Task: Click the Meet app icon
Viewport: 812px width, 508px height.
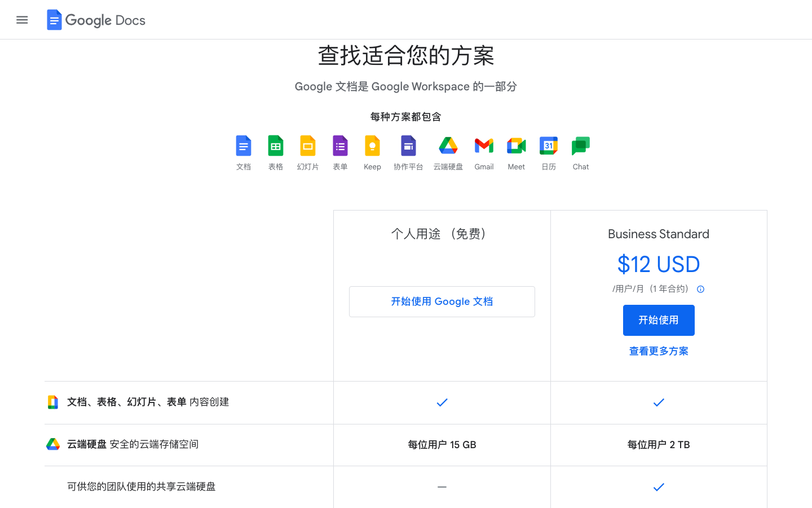Action: click(516, 146)
